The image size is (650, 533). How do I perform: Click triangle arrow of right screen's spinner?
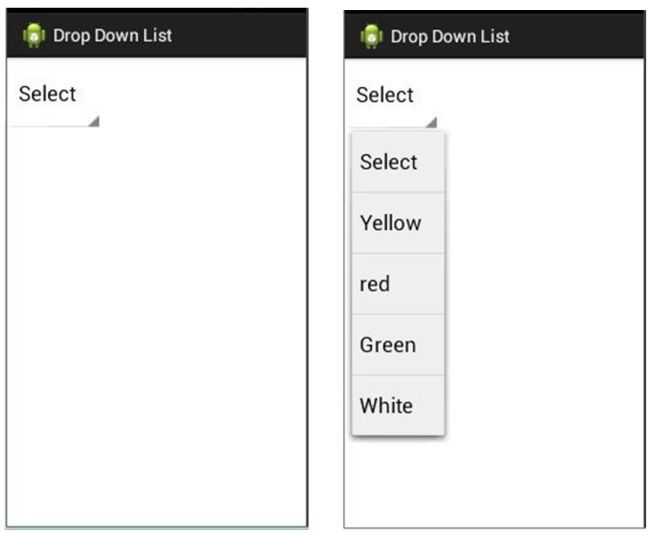pyautogui.click(x=431, y=123)
